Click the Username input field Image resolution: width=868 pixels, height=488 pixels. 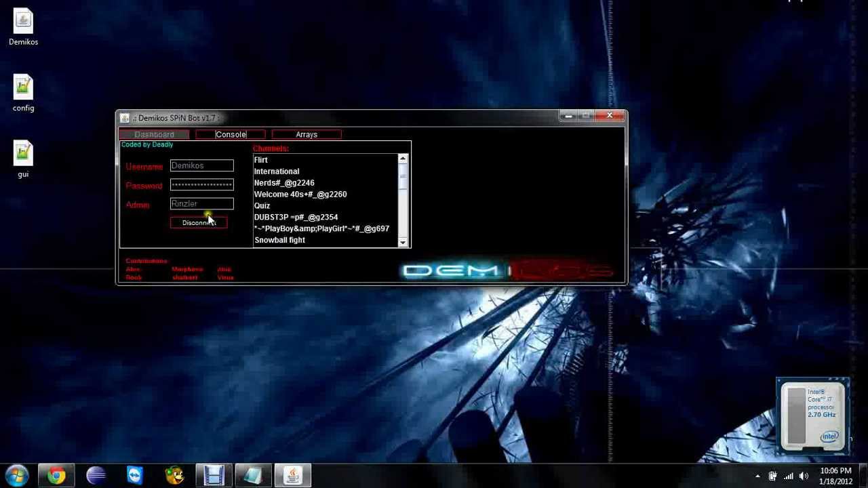[x=201, y=166]
